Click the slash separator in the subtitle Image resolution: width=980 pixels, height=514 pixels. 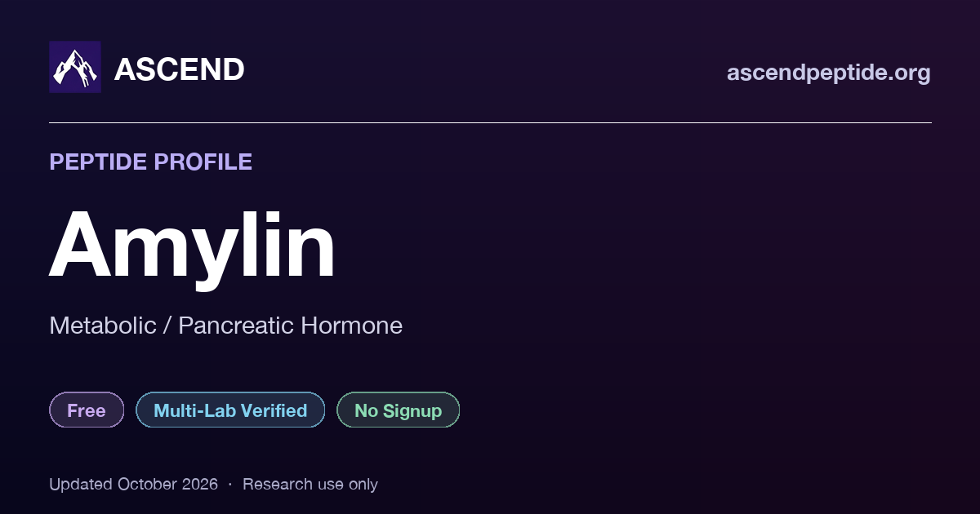167,326
